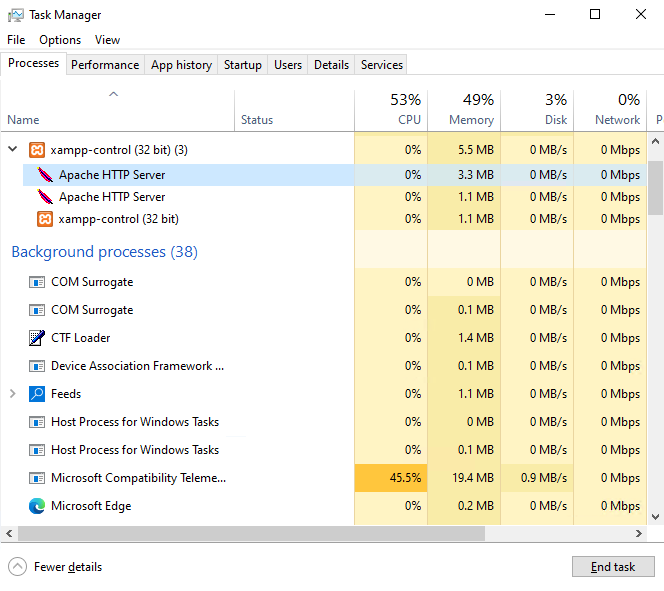Switch to the Services tab
This screenshot has width=664, height=591.
point(382,65)
